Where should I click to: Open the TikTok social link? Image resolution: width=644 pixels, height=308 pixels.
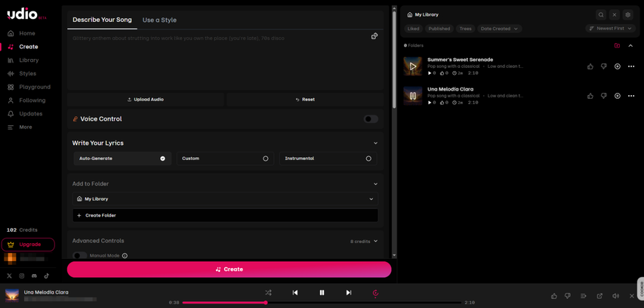click(46, 276)
